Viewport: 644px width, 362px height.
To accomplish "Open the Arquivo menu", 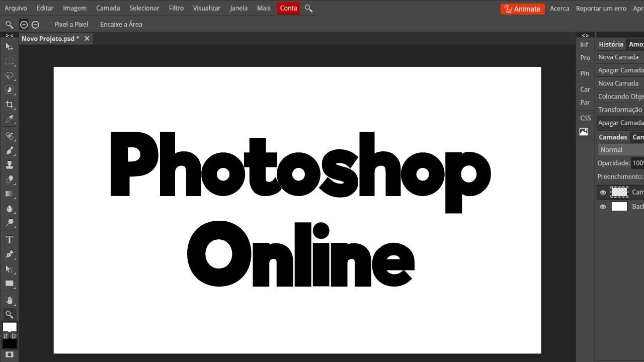I will (16, 8).
